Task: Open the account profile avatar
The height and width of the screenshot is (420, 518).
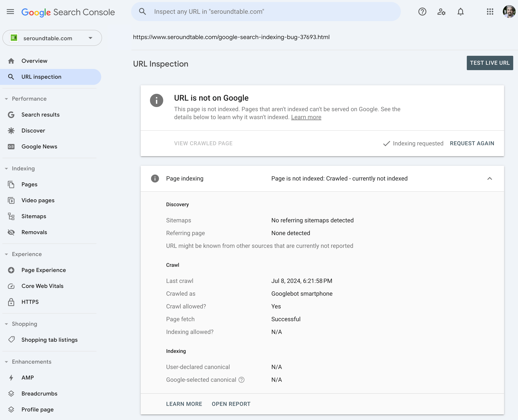Action: (509, 12)
